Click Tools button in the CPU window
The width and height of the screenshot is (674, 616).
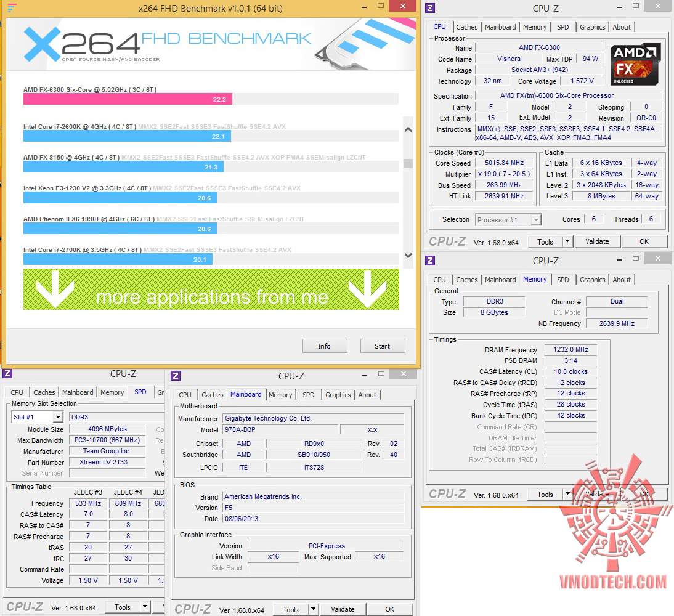[545, 241]
